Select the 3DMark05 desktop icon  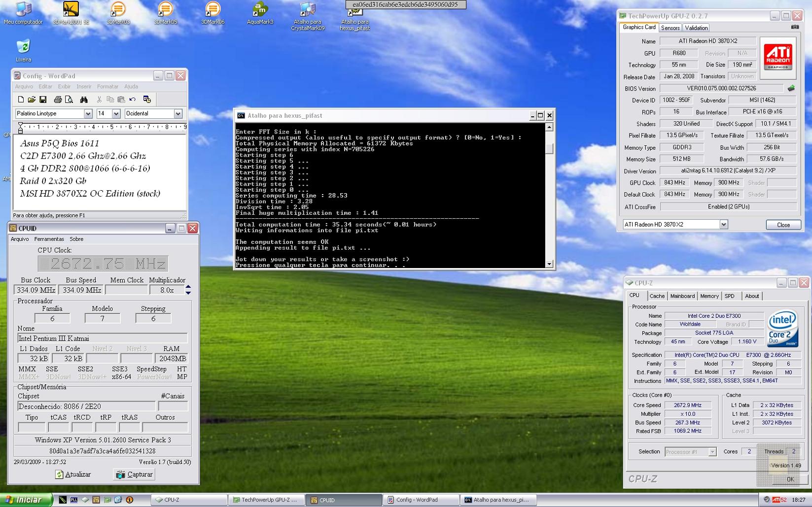pos(165,13)
